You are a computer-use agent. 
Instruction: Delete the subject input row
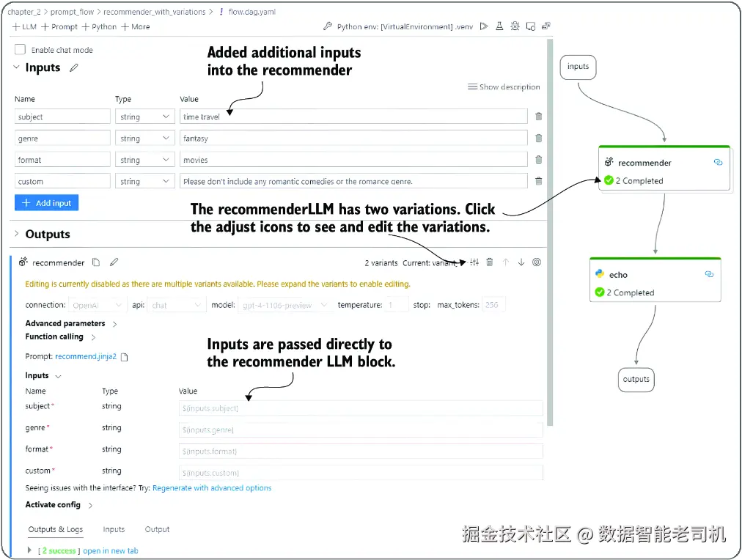pos(538,117)
